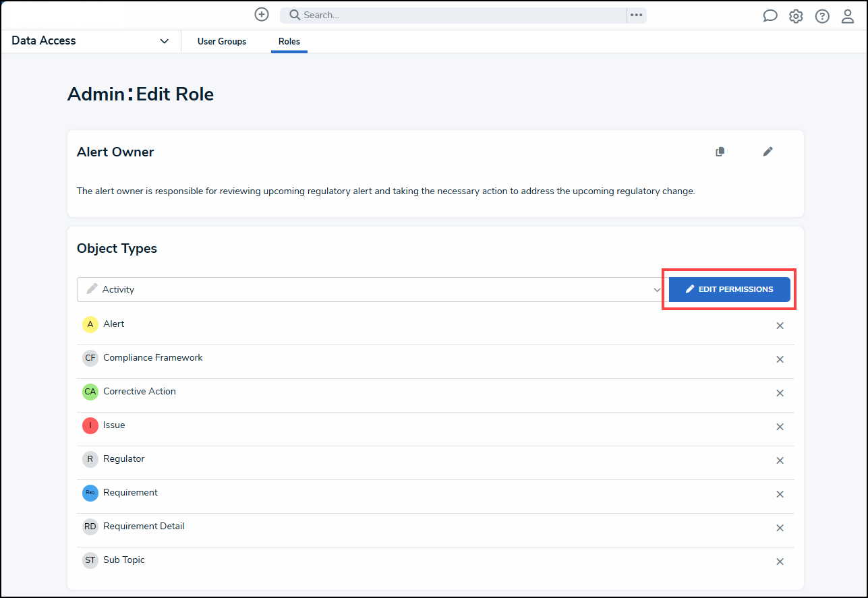Open the Alert object type row
This screenshot has height=598, width=868.
tap(436, 325)
